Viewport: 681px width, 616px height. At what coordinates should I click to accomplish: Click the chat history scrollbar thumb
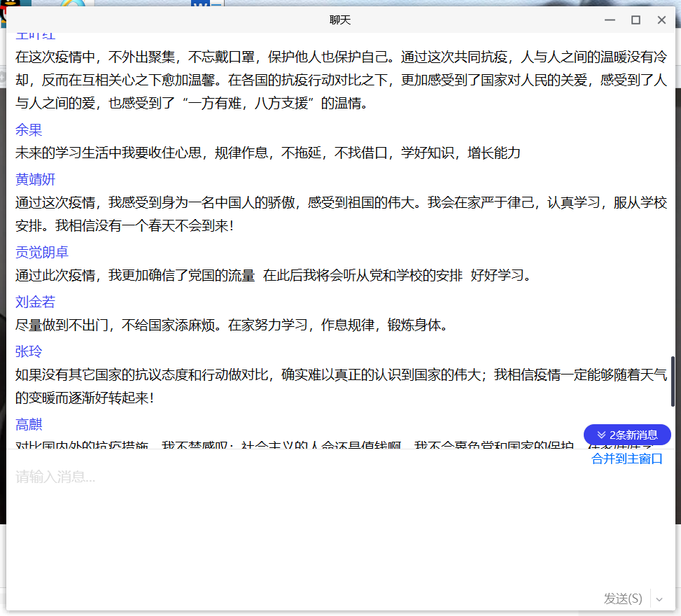point(673,381)
